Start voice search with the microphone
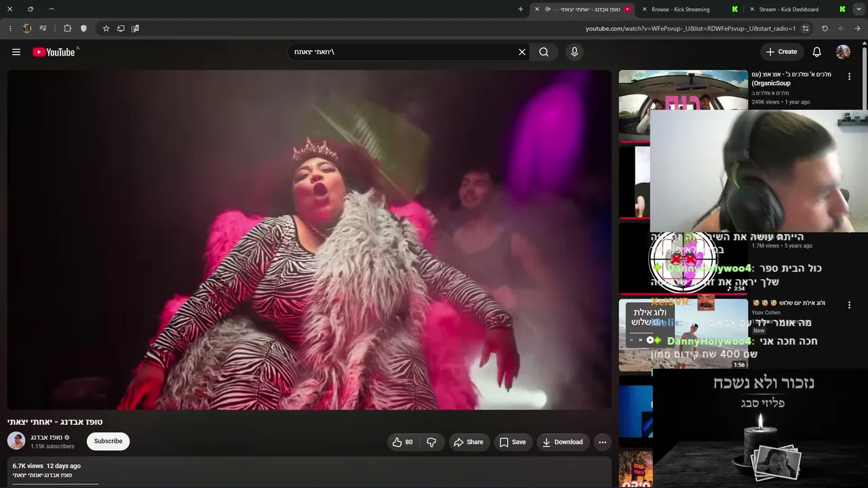This screenshot has width=868, height=488. click(574, 52)
